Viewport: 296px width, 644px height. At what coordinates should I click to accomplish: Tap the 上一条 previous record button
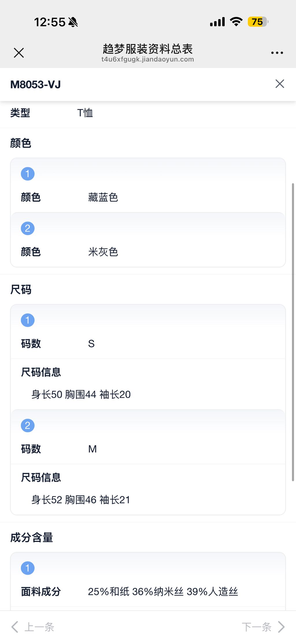(x=39, y=627)
